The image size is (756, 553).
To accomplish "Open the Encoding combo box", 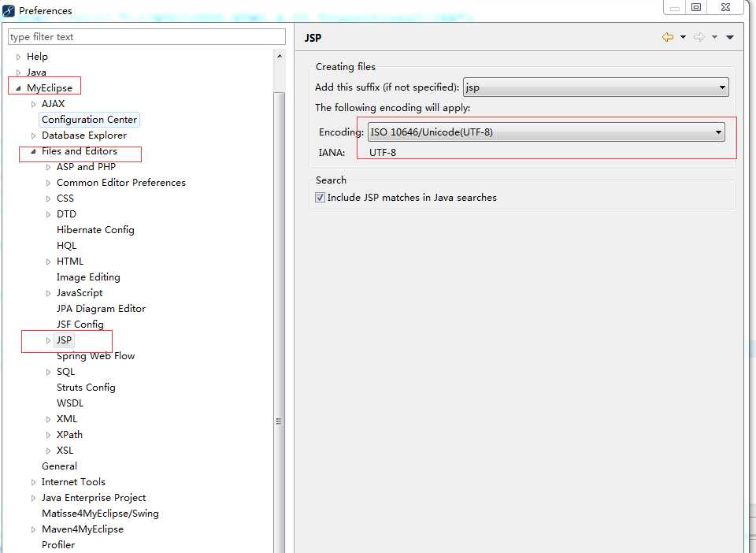I will pos(547,132).
